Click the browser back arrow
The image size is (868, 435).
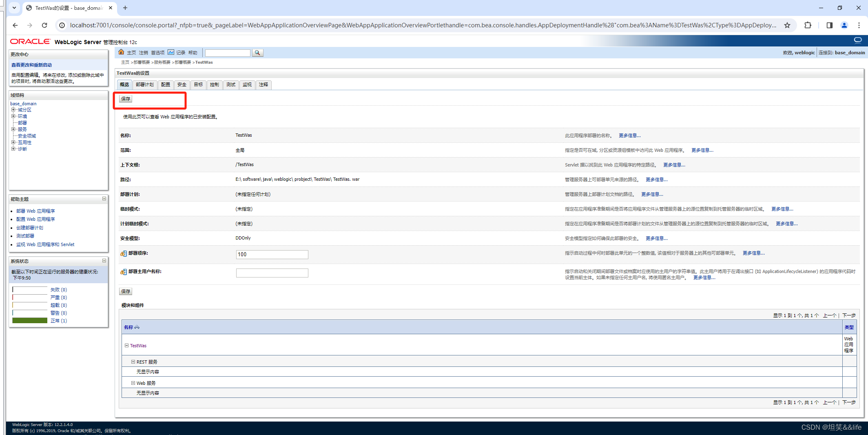pos(15,25)
